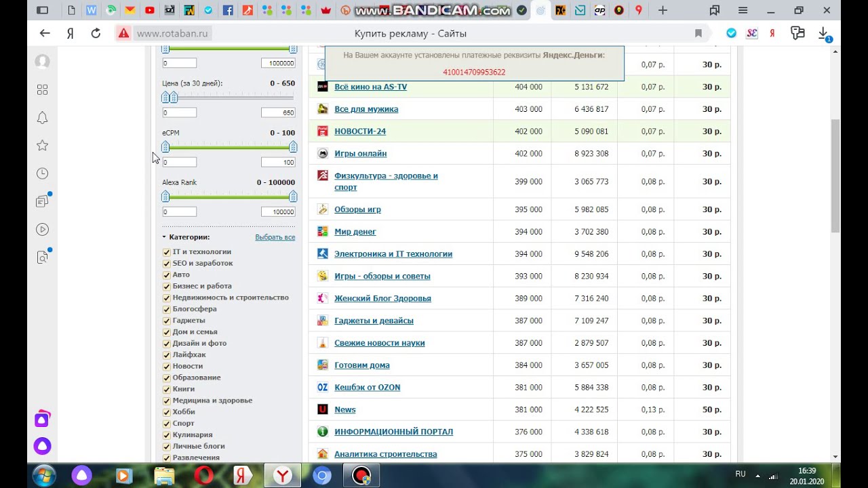
Task: Open the sidebar services grid icon
Action: (x=42, y=89)
